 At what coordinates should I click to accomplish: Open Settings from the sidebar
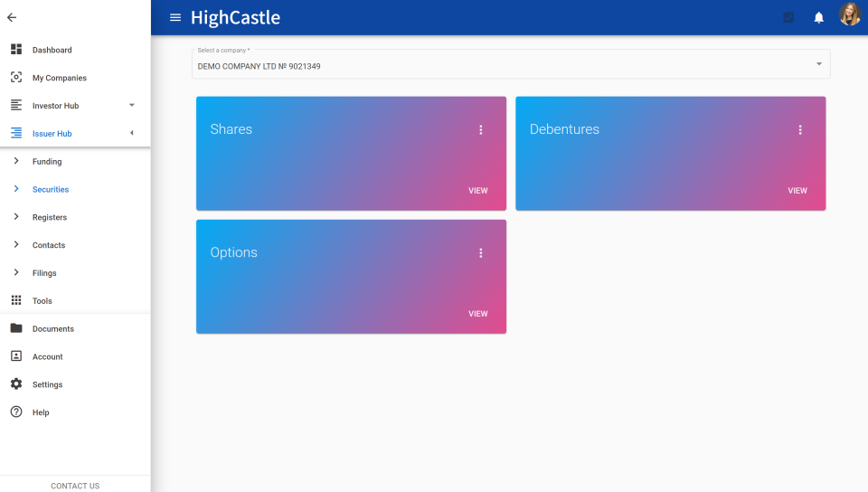(x=47, y=384)
